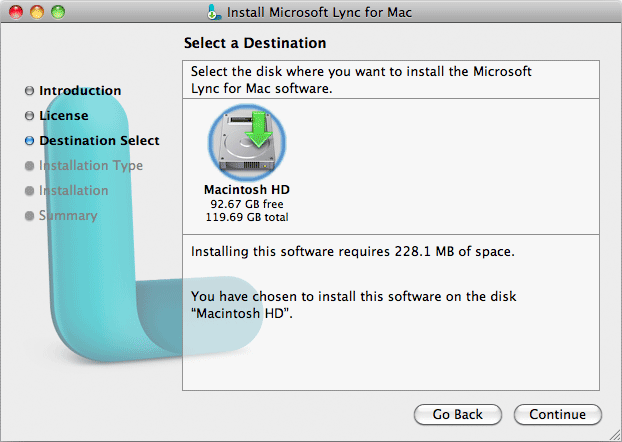622x442 pixels.
Task: Click the Installation Type step bullet
Action: point(29,165)
